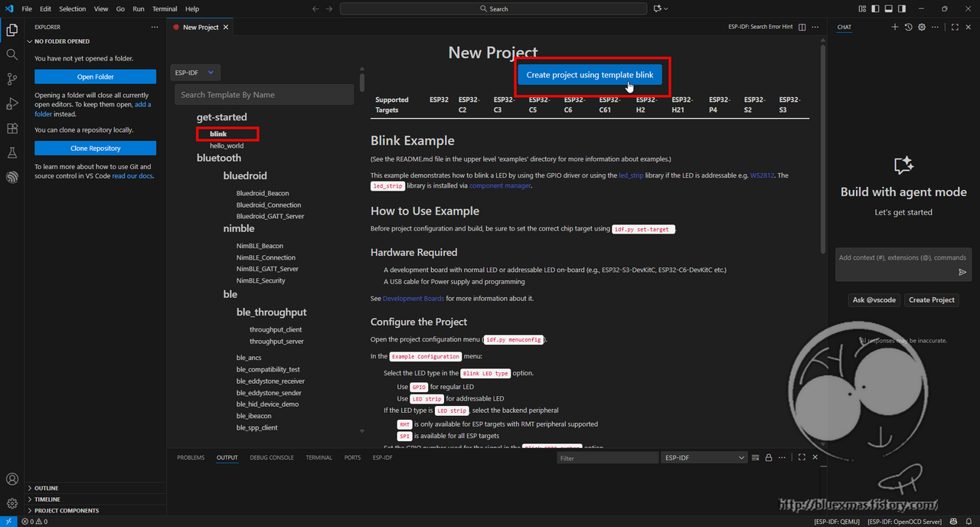
Task: Maximize the Chat panel
Action: tap(955, 27)
